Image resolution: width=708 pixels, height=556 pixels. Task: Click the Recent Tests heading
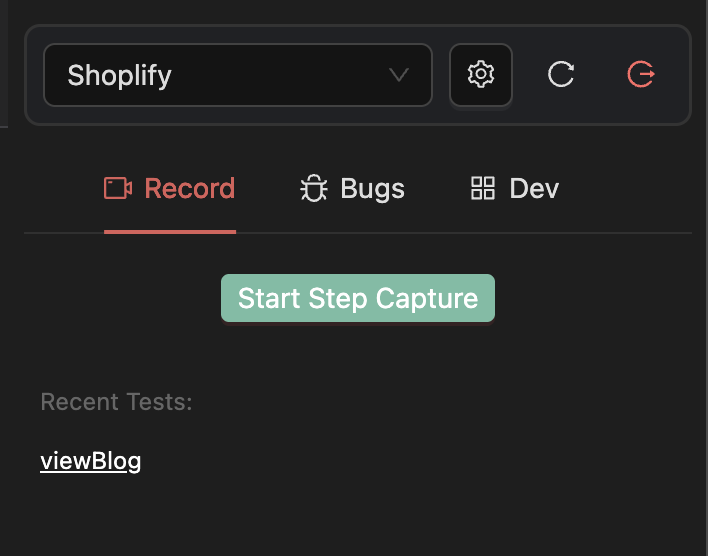tap(116, 402)
